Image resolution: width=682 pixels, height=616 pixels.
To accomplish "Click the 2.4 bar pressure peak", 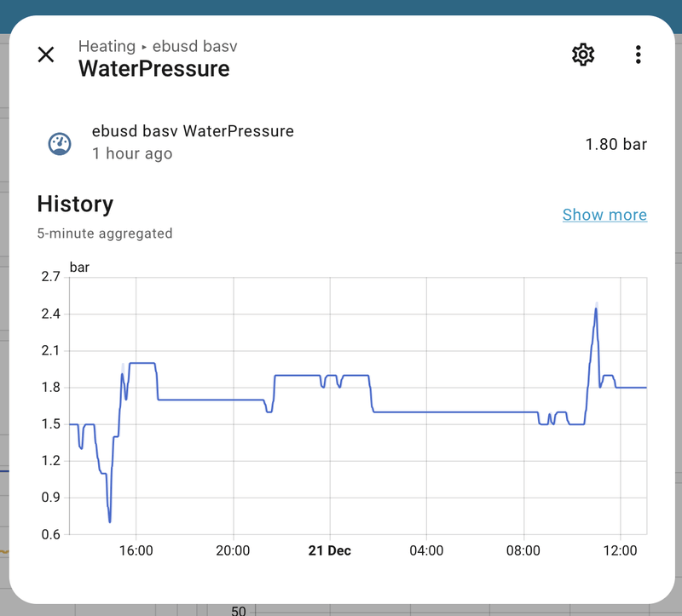I will pyautogui.click(x=596, y=309).
